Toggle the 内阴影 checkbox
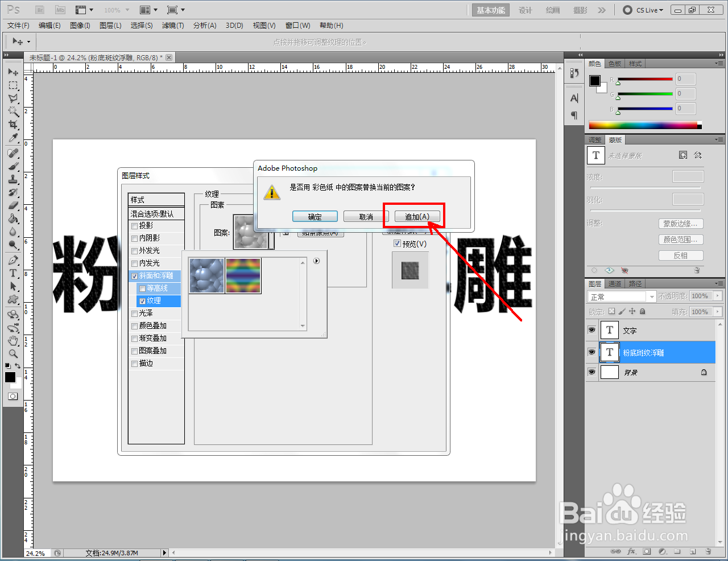The image size is (728, 561). point(135,238)
